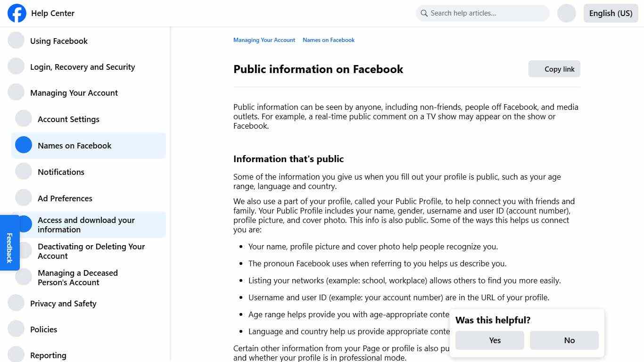Click the search help articles field
Image resolution: width=644 pixels, height=362 pixels.
483,13
